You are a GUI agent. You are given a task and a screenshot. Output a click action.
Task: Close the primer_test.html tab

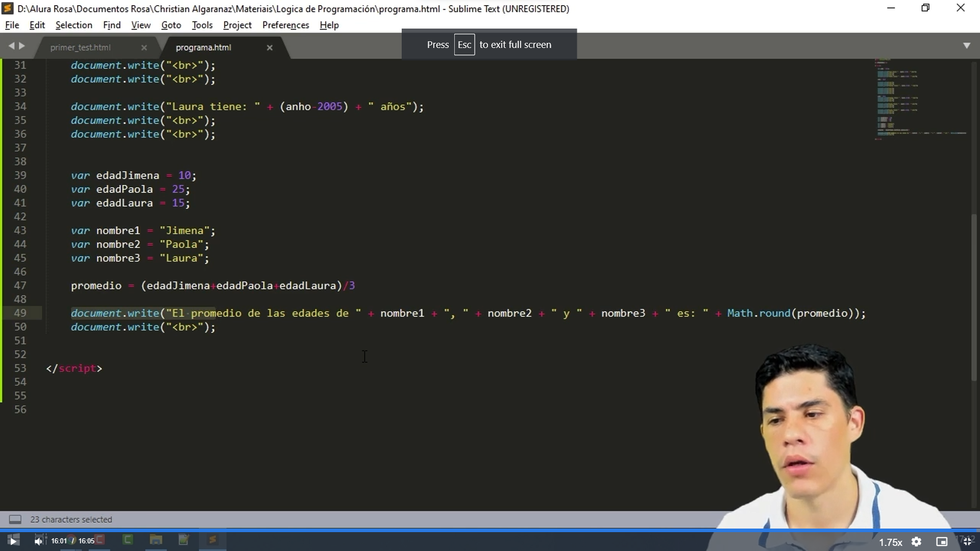pos(144,47)
